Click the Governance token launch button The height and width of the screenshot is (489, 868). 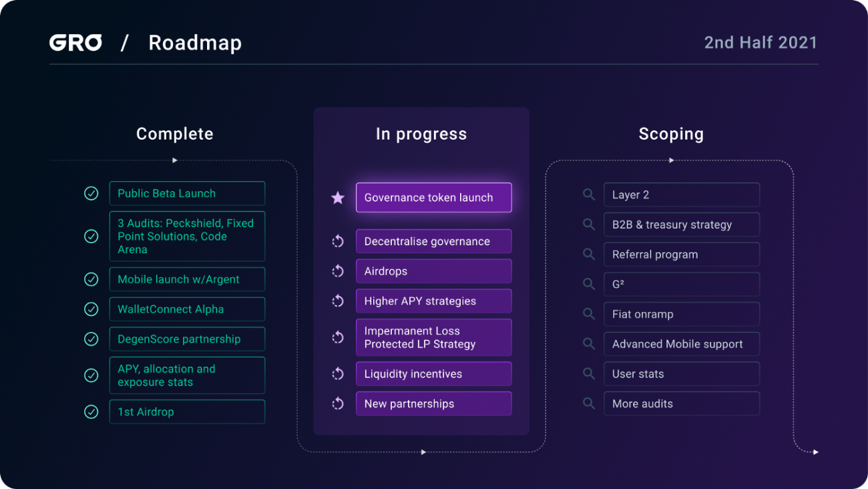click(x=434, y=198)
